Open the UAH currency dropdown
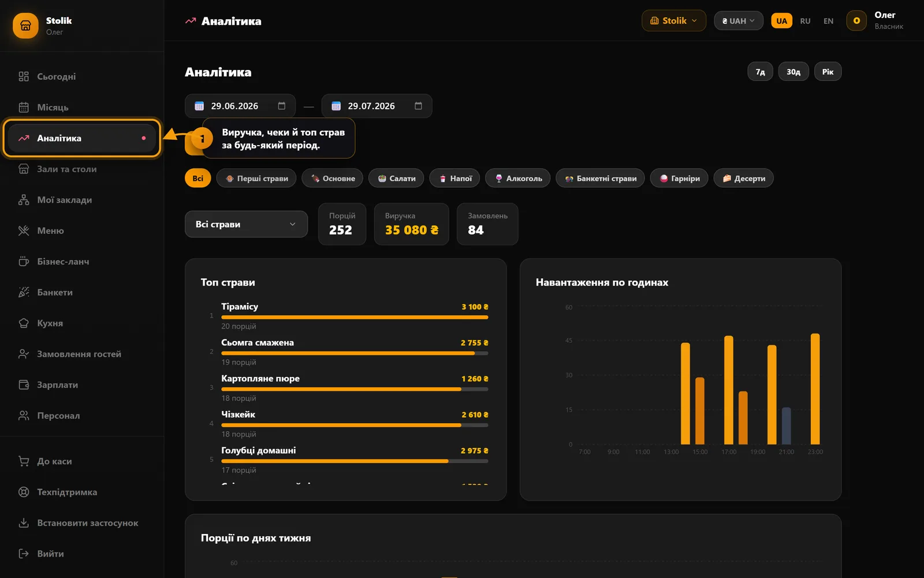Viewport: 924px width, 578px height. (738, 21)
